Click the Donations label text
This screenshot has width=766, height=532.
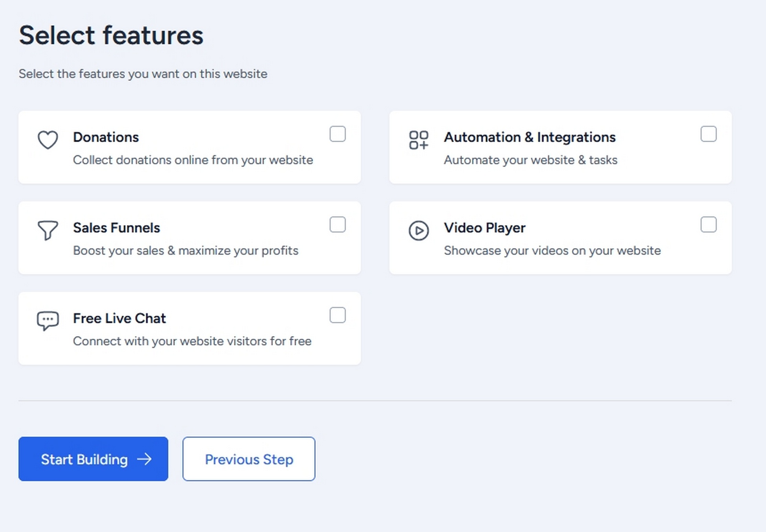(105, 137)
